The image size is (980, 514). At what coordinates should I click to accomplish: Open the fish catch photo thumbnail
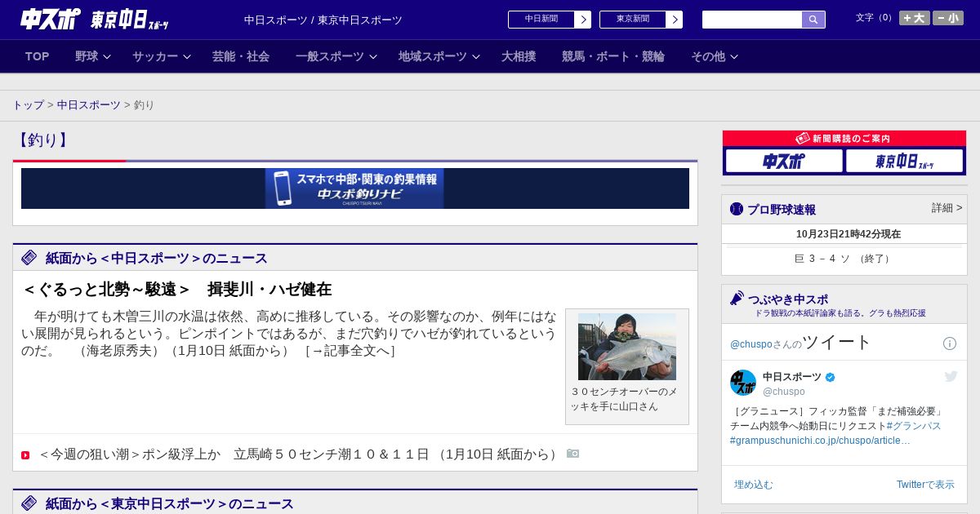click(627, 347)
